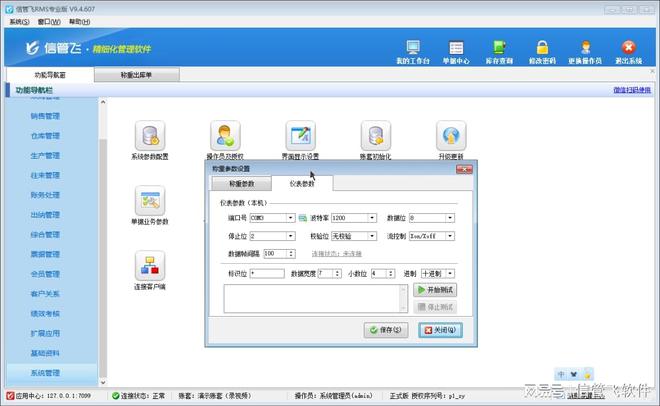This screenshot has width=660, height=406.
Task: Click 退出系统 exit icon
Action: pyautogui.click(x=628, y=48)
